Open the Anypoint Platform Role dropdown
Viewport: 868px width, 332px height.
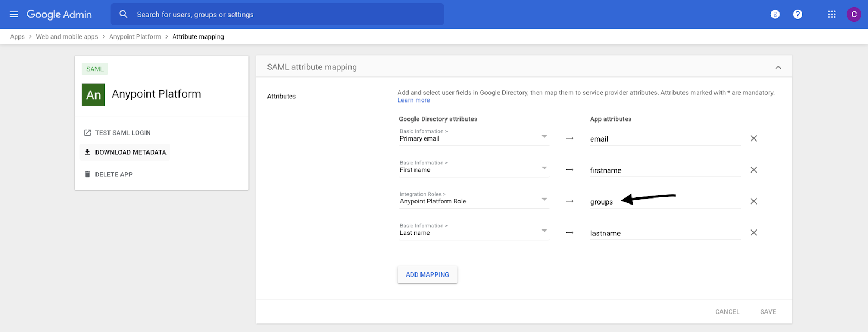[x=474, y=199]
